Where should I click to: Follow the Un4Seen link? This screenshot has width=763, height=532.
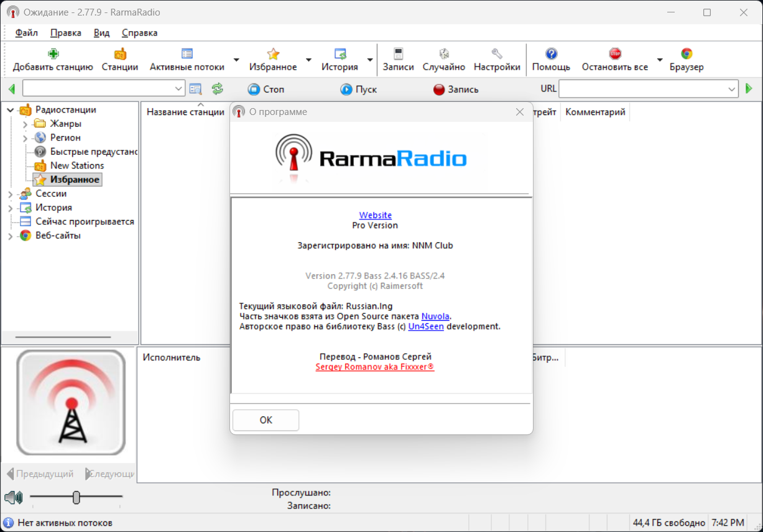pyautogui.click(x=426, y=326)
